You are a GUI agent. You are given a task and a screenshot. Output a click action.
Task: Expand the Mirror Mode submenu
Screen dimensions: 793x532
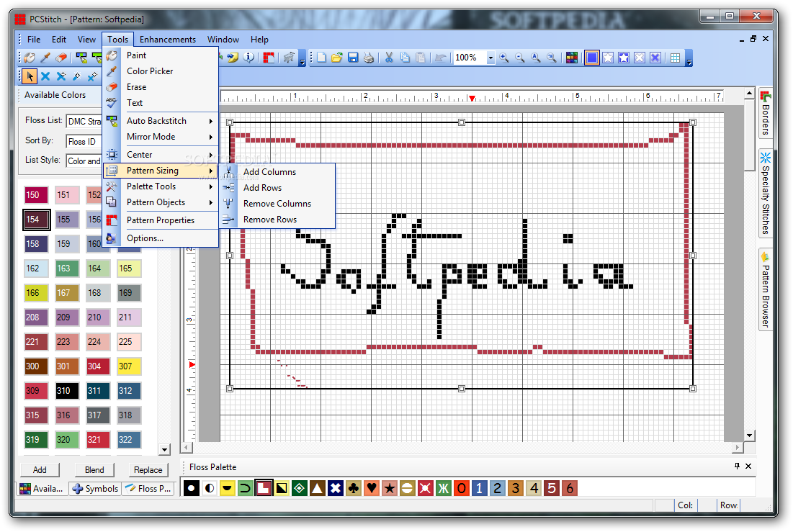(161, 137)
